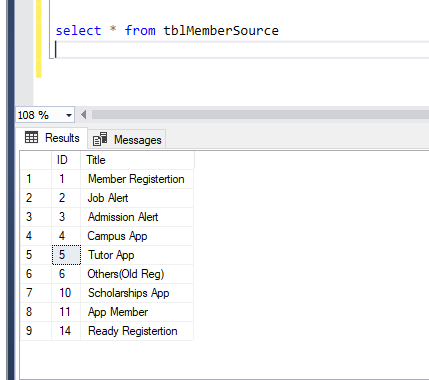The image size is (429, 380).
Task: Click the Title column header
Action: coord(137,160)
